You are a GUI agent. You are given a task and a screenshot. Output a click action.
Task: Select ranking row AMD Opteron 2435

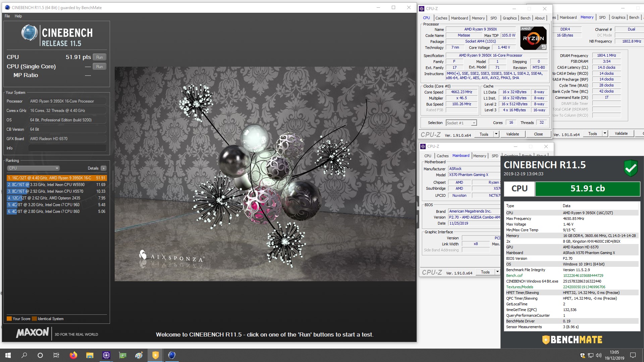[56, 198]
